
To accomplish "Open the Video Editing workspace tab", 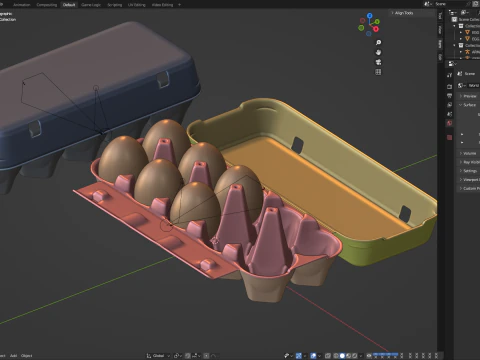I will [x=162, y=5].
